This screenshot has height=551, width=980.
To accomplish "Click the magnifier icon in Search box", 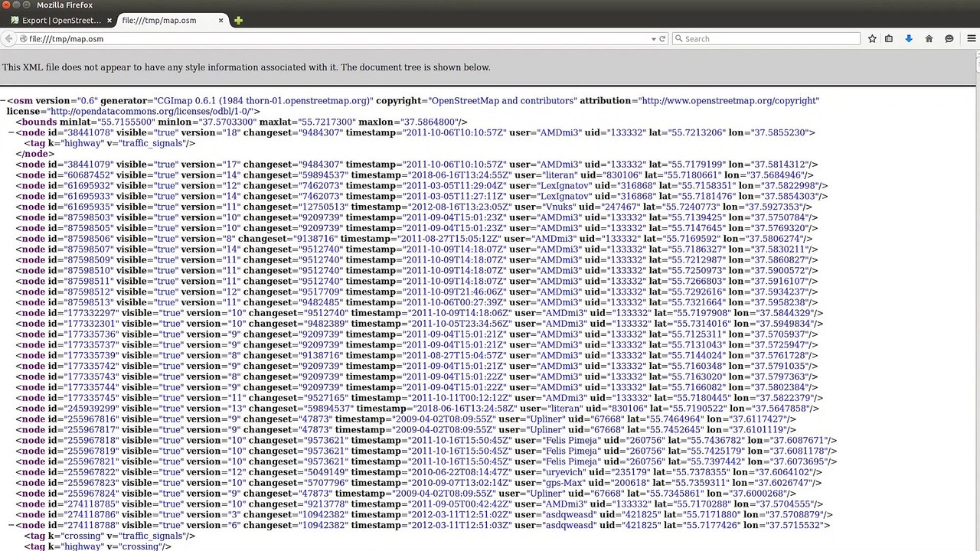I will pos(678,39).
